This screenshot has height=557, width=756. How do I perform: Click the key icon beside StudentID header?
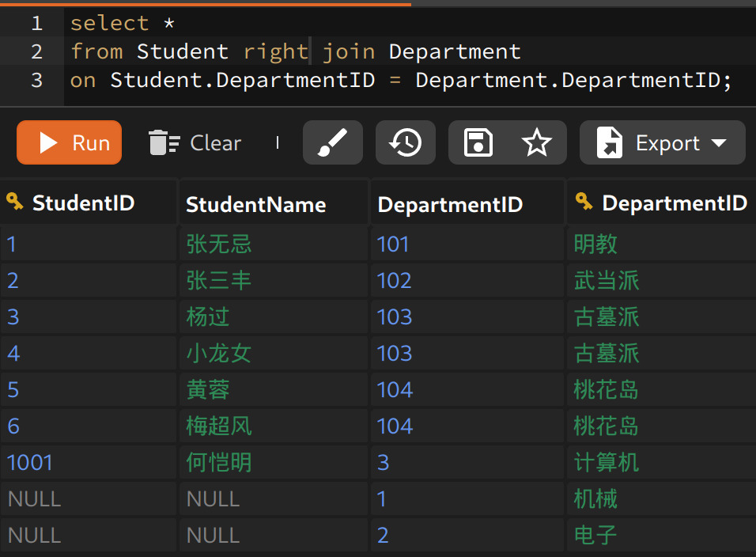click(15, 203)
